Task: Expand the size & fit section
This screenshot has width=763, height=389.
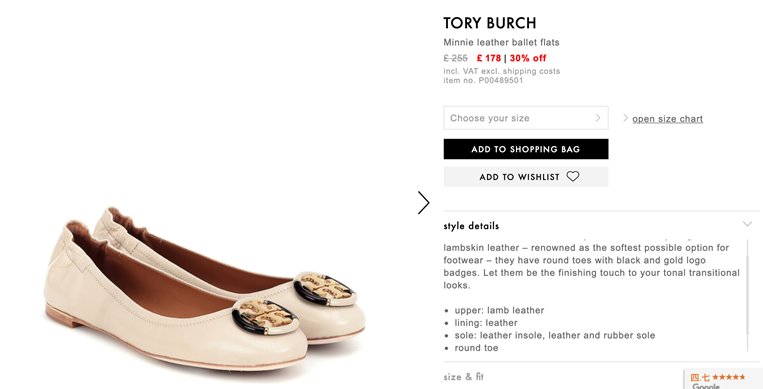Action: point(463,377)
